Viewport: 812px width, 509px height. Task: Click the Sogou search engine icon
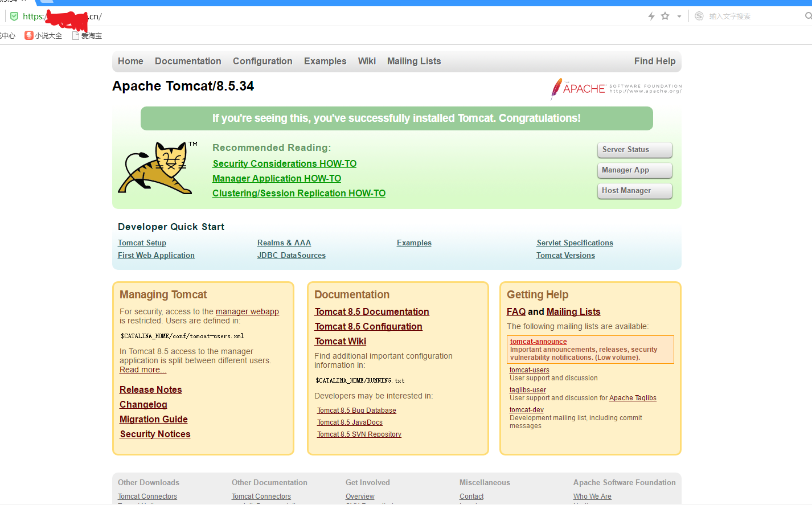coord(699,16)
